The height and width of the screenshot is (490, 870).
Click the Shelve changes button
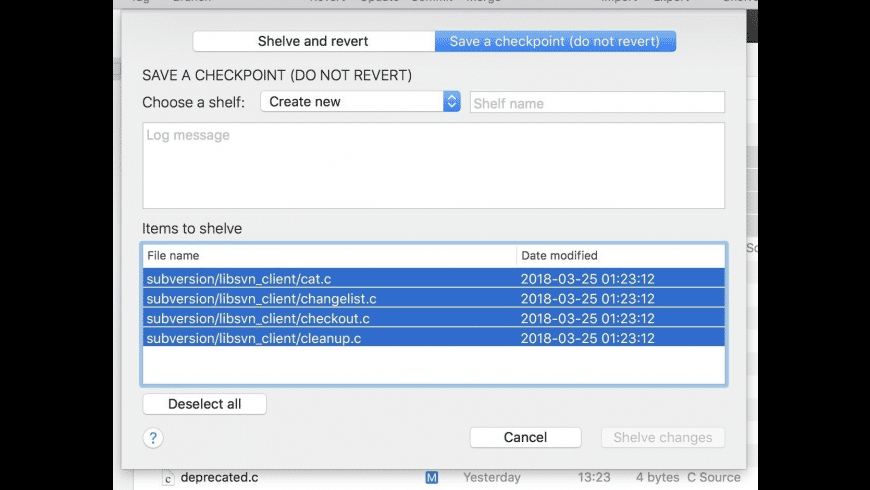tap(663, 437)
